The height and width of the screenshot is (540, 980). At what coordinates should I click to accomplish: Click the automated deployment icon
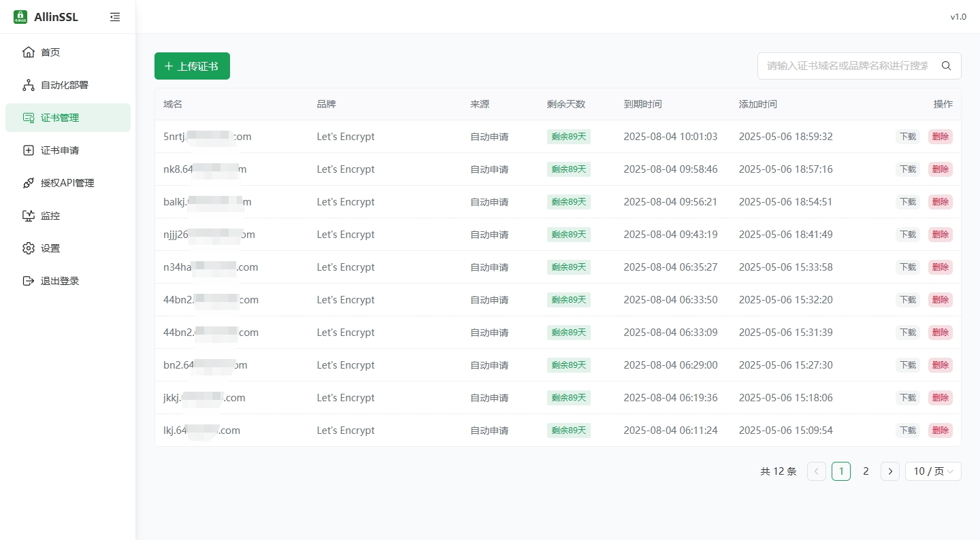pyautogui.click(x=29, y=85)
